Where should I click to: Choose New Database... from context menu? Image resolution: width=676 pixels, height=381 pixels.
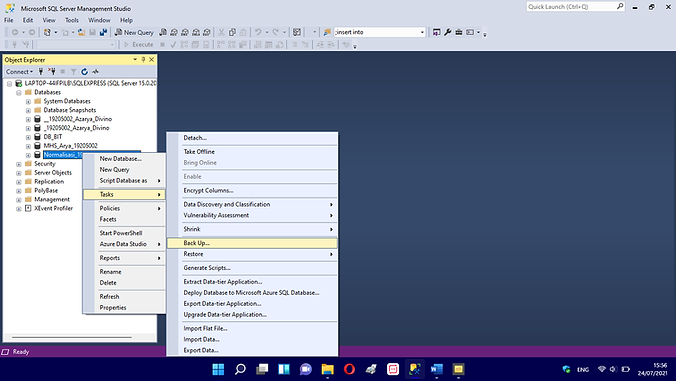pos(124,159)
